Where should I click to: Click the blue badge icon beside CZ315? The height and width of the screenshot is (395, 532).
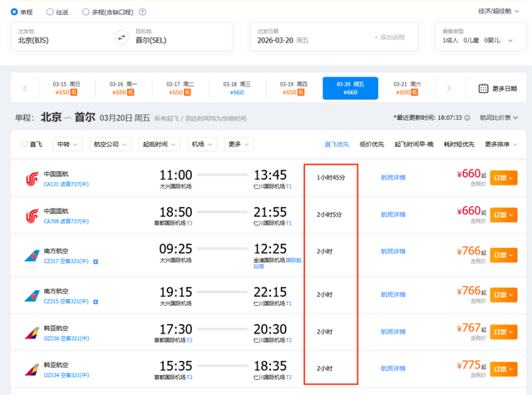point(96,302)
